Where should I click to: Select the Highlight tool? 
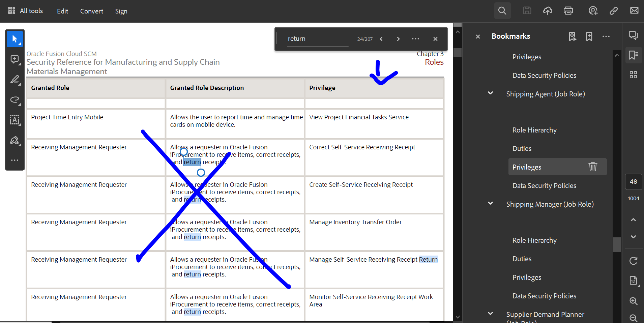[15, 80]
